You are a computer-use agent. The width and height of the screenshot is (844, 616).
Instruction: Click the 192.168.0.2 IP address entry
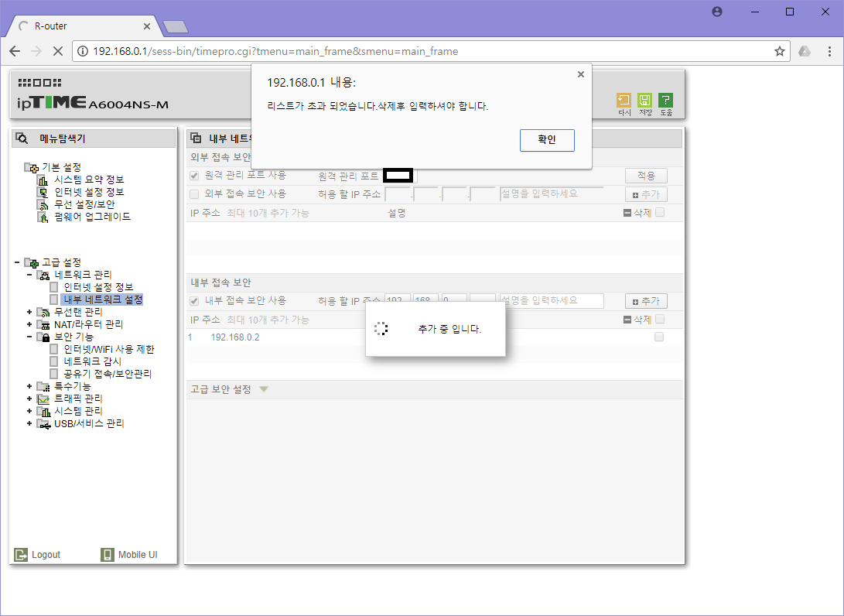[234, 337]
